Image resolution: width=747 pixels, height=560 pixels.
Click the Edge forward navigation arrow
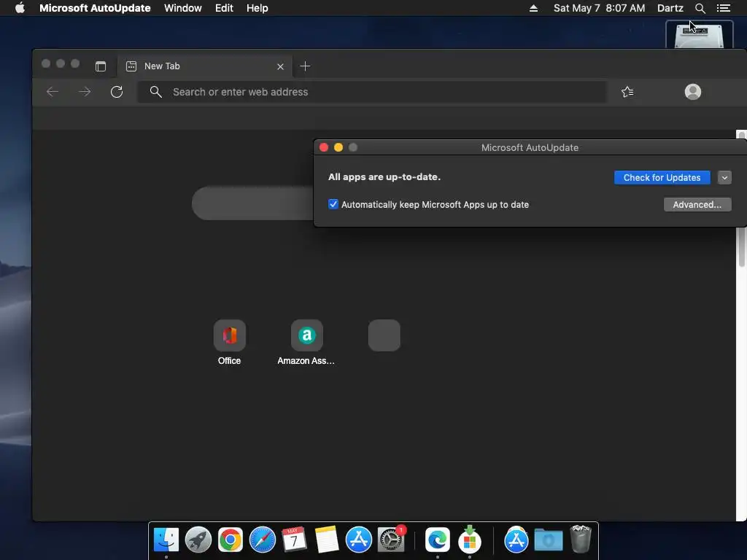85,91
